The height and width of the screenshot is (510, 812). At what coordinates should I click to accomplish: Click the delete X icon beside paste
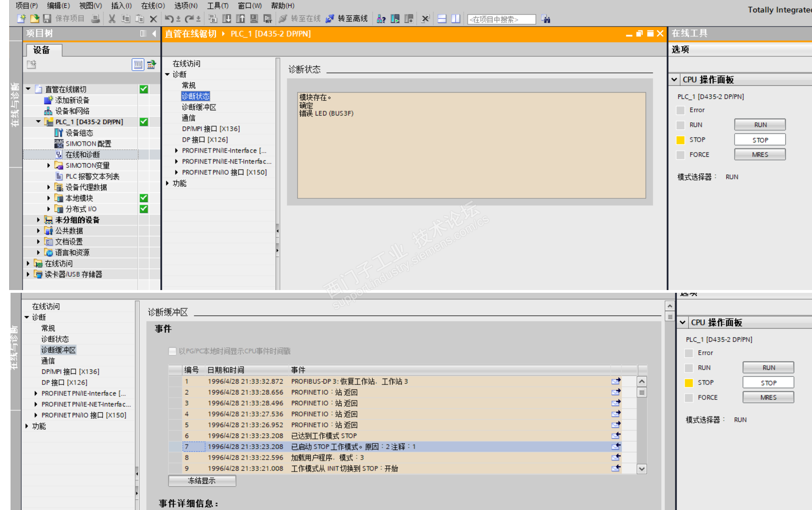154,19
